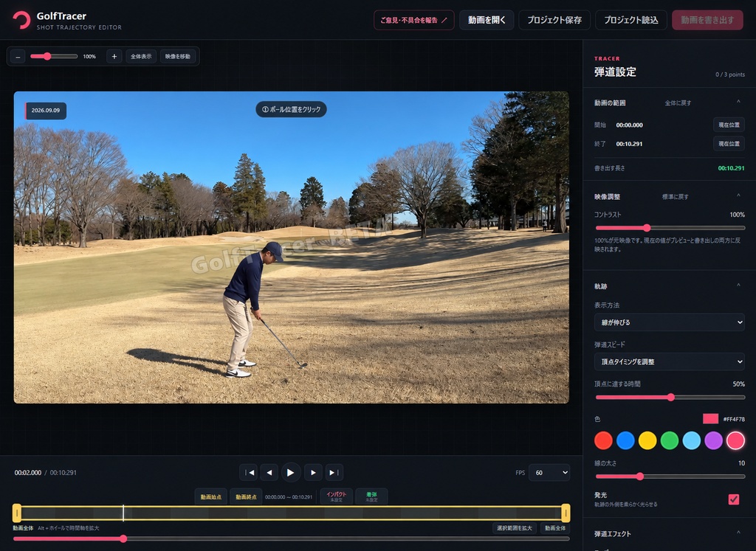Click the 00:02.000 current time readout

[x=28, y=473]
